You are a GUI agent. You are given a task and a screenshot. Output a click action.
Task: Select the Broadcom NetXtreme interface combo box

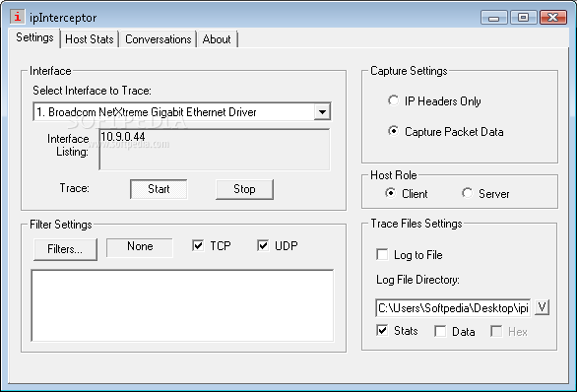pyautogui.click(x=182, y=112)
